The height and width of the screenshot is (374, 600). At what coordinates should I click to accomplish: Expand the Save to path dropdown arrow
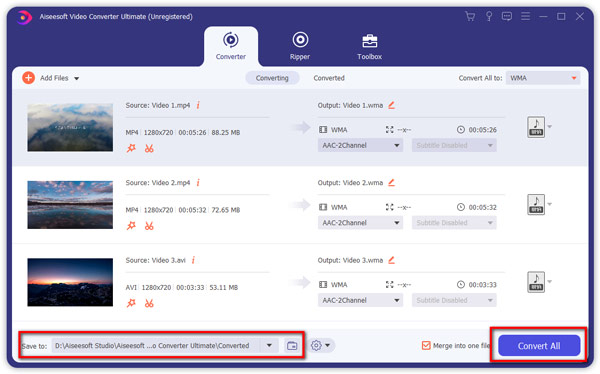tap(269, 346)
